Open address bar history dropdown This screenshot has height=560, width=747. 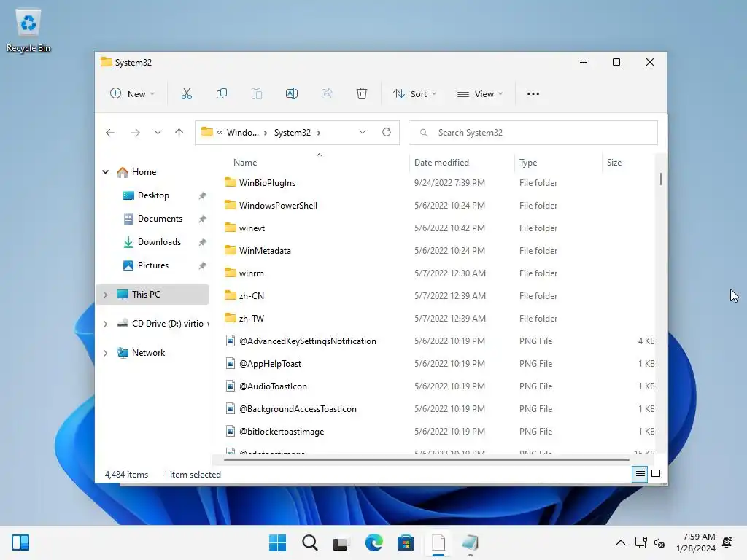pos(363,133)
